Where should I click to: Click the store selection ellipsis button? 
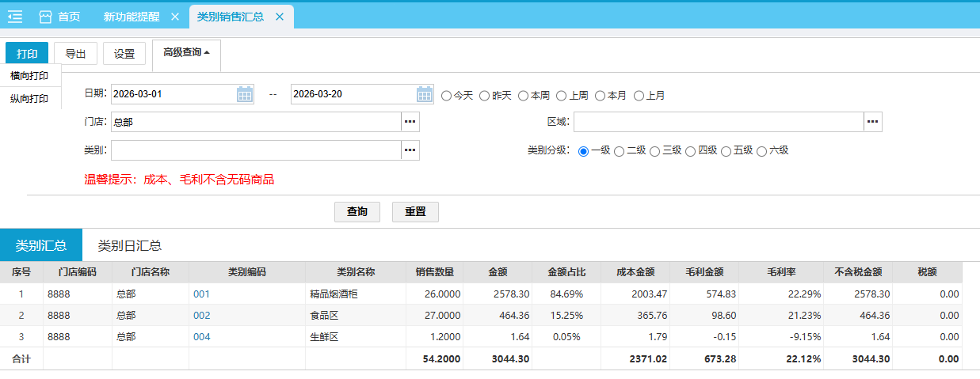[x=410, y=122]
